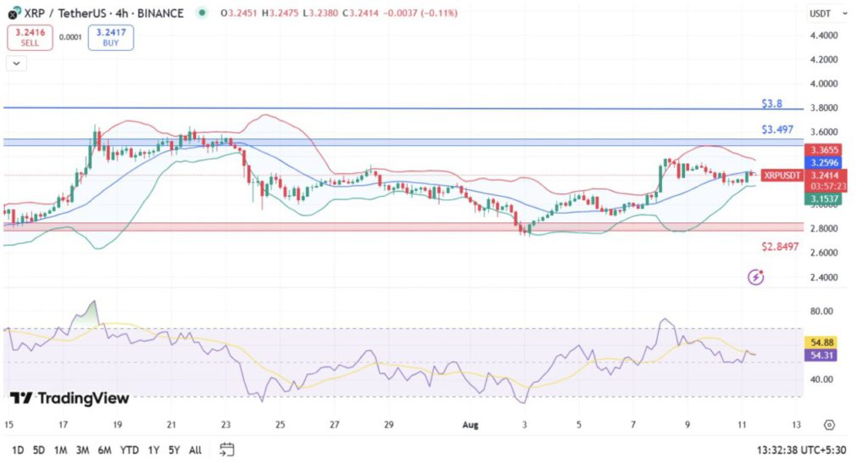Image resolution: width=868 pixels, height=464 pixels.
Task: Switch to the YTD range
Action: pos(130,449)
